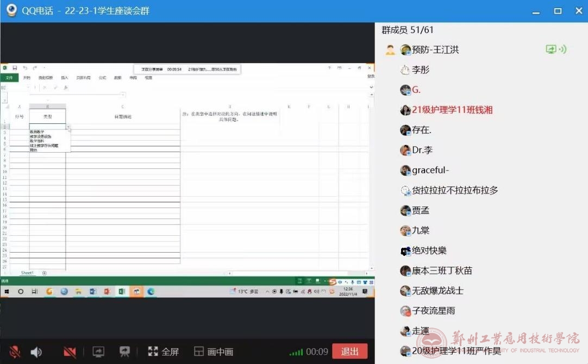Image resolution: width=588 pixels, height=364 pixels.
Task: Open the presentation whiteboard icon
Action: pos(125,352)
